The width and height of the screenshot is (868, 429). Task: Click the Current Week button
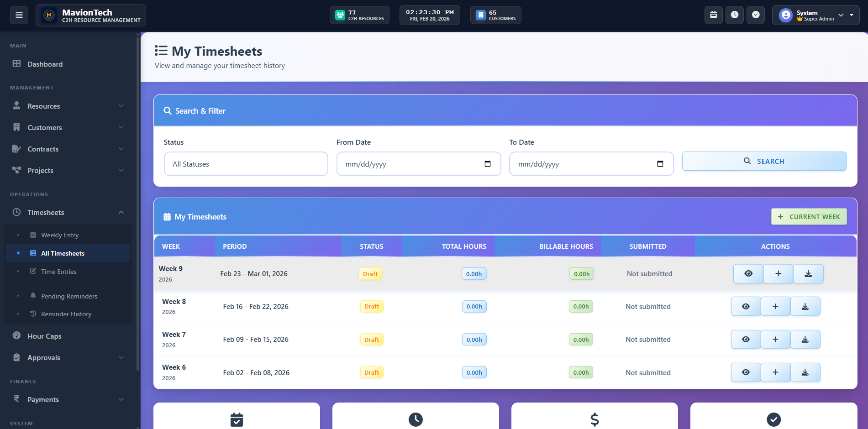coord(809,217)
